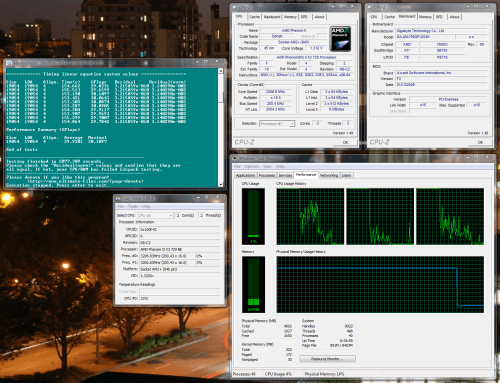This screenshot has width=500, height=383.
Task: Switch to Caches tab in left CPU-Z
Action: tap(255, 17)
